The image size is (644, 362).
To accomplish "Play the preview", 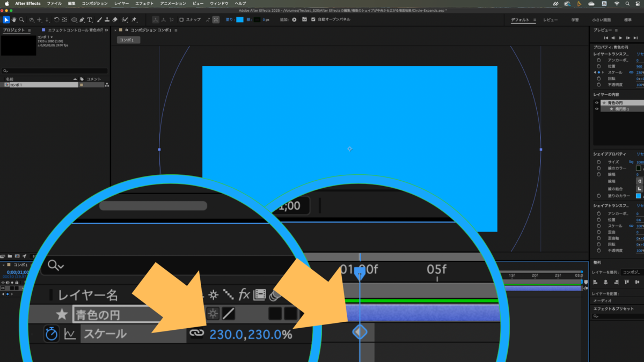I will tap(620, 38).
